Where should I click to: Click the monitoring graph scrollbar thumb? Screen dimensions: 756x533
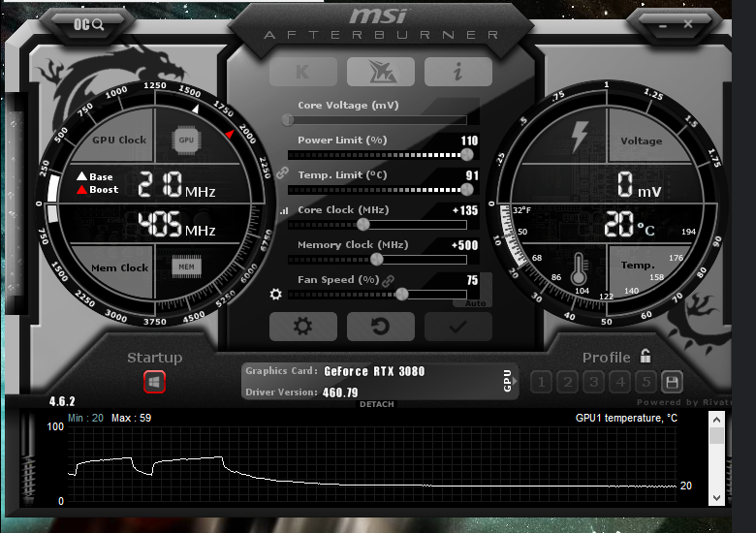pos(717,436)
